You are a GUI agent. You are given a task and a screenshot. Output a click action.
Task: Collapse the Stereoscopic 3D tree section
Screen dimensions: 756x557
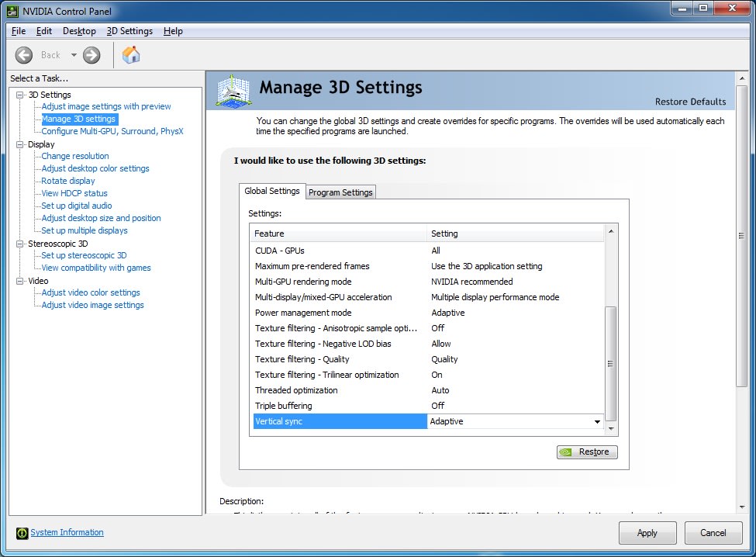(20, 243)
